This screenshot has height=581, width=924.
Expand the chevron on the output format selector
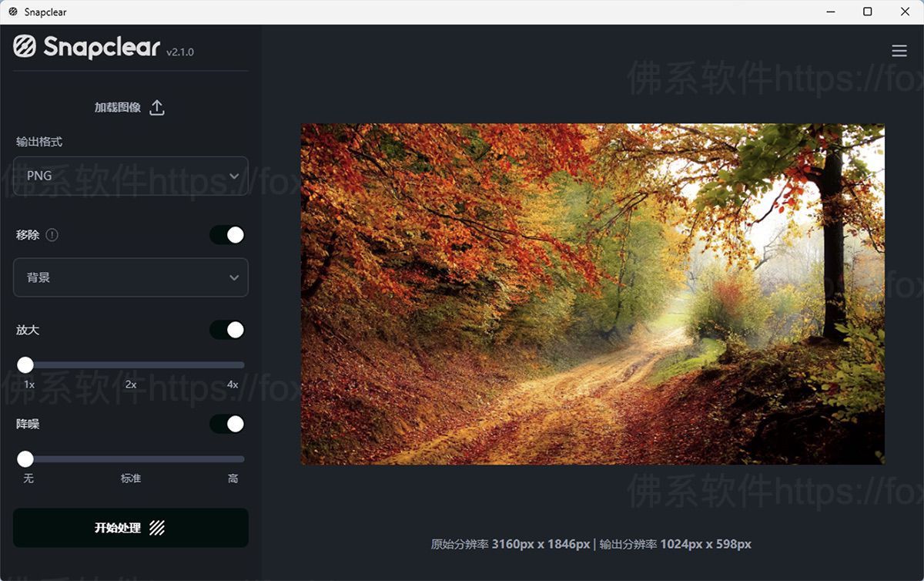(234, 176)
